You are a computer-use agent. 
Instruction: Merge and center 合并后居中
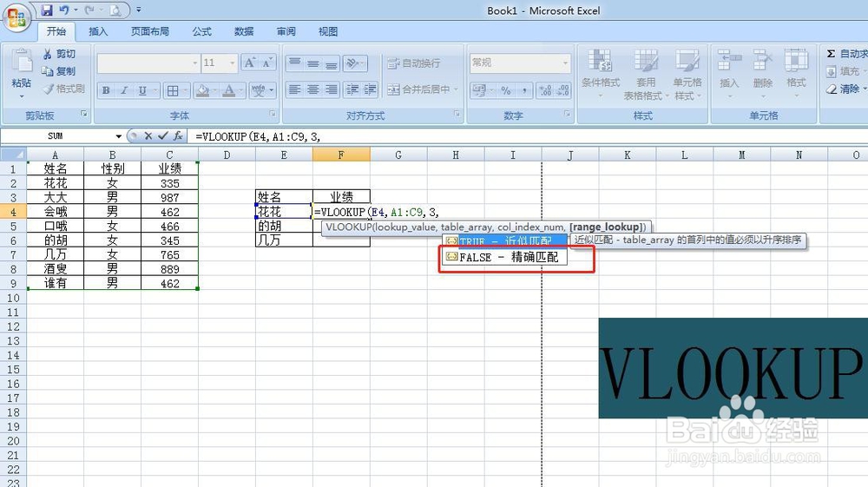pyautogui.click(x=418, y=89)
